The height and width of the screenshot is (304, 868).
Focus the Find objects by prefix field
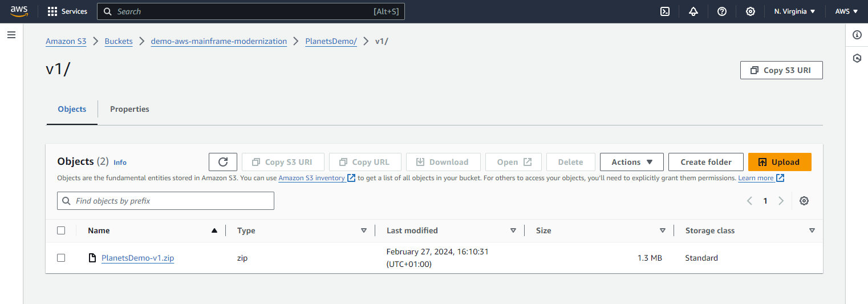coord(165,201)
